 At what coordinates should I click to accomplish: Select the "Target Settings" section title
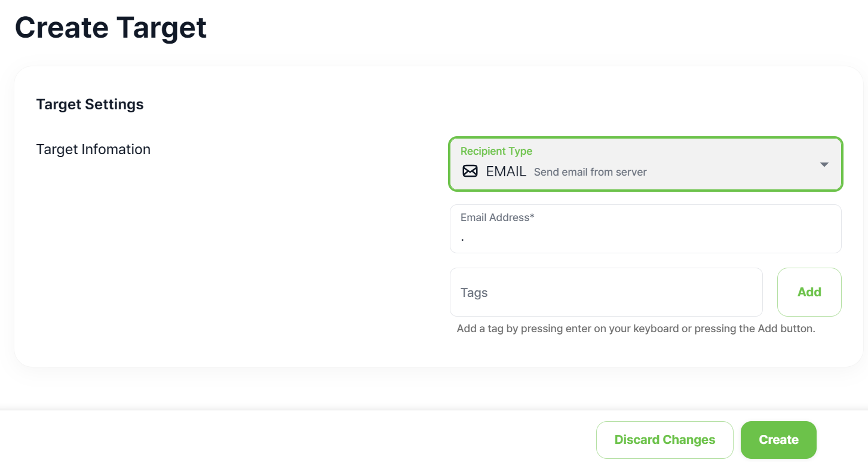[90, 105]
